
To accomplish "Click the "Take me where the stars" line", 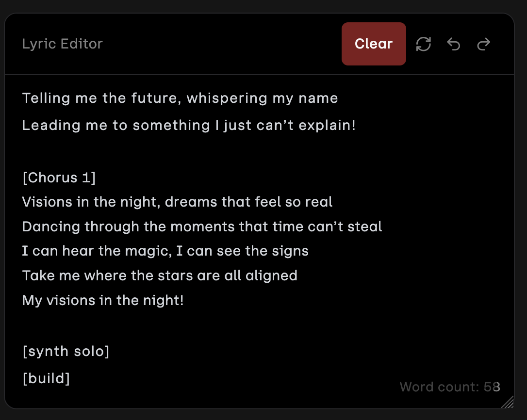I will pos(160,276).
